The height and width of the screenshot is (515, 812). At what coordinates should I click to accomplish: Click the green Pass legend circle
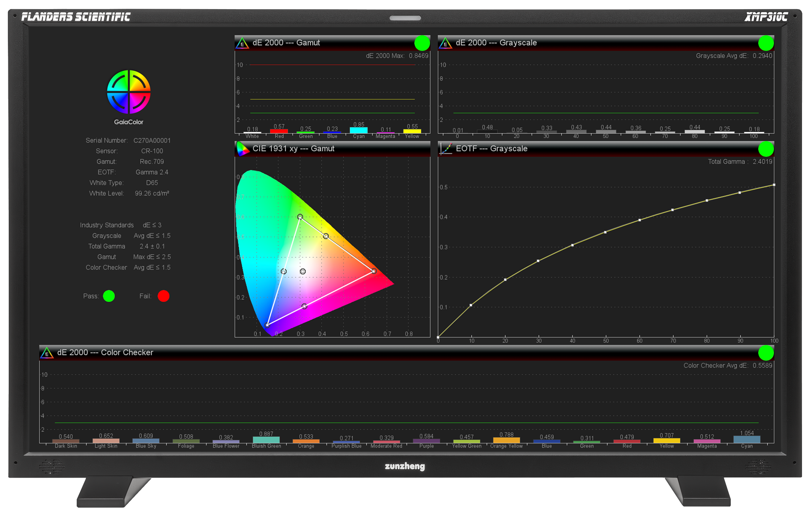click(109, 296)
